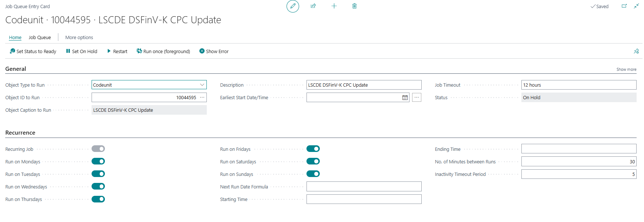Image resolution: width=644 pixels, height=222 pixels.
Task: Turn off Run on Sundays toggle
Action: pos(313,174)
